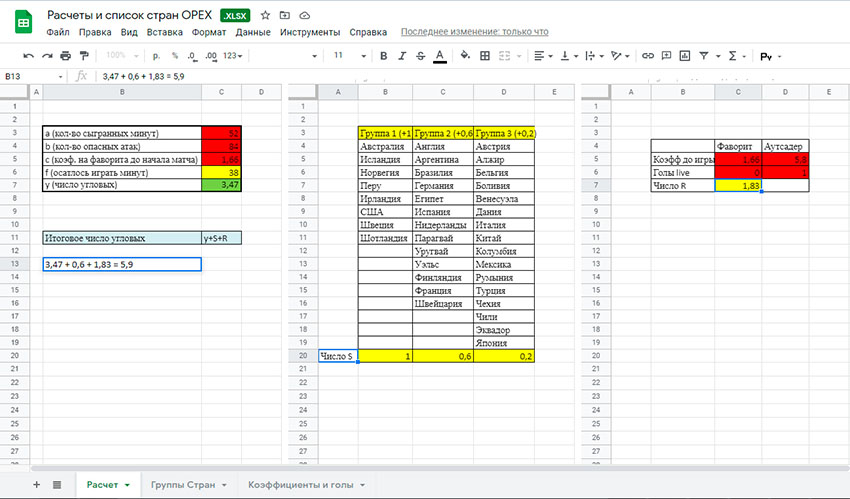Toggle strikethrough formatting

420,56
